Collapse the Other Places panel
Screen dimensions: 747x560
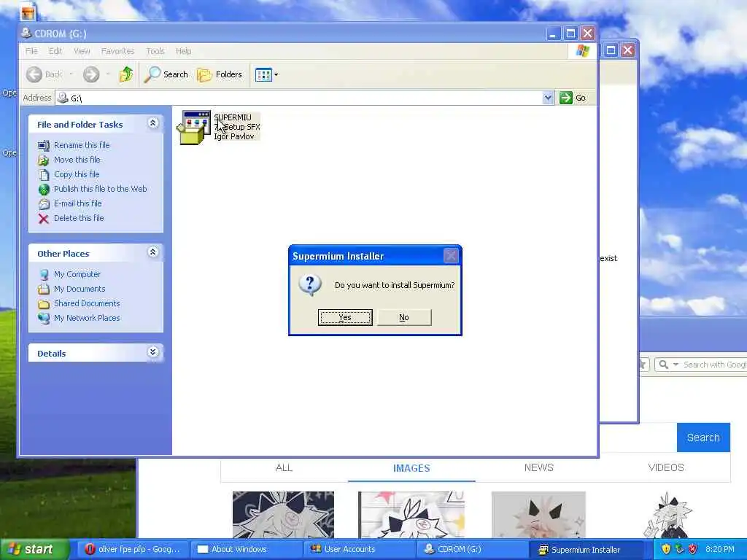click(x=153, y=252)
